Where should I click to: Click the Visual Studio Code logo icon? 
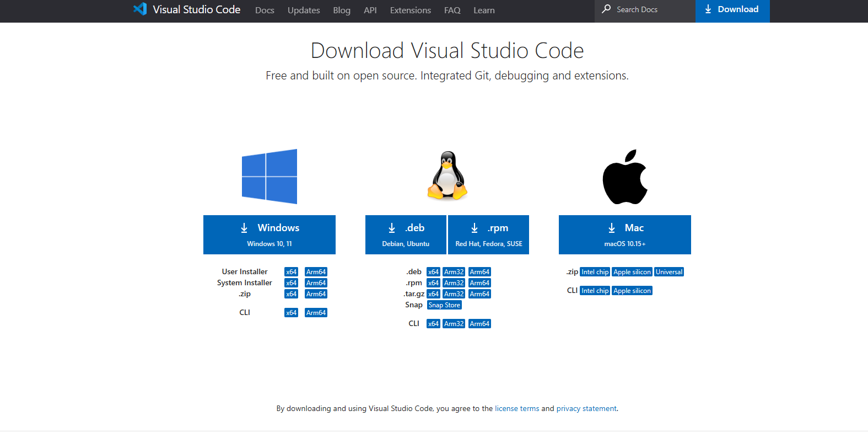tap(140, 9)
